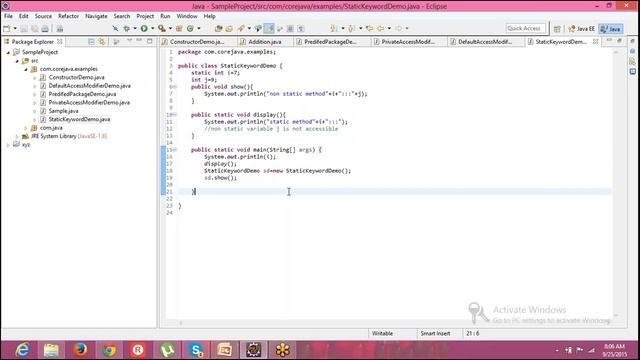Toggle Show Whitespace Characters icon
The height and width of the screenshot is (360, 640).
coord(301,29)
